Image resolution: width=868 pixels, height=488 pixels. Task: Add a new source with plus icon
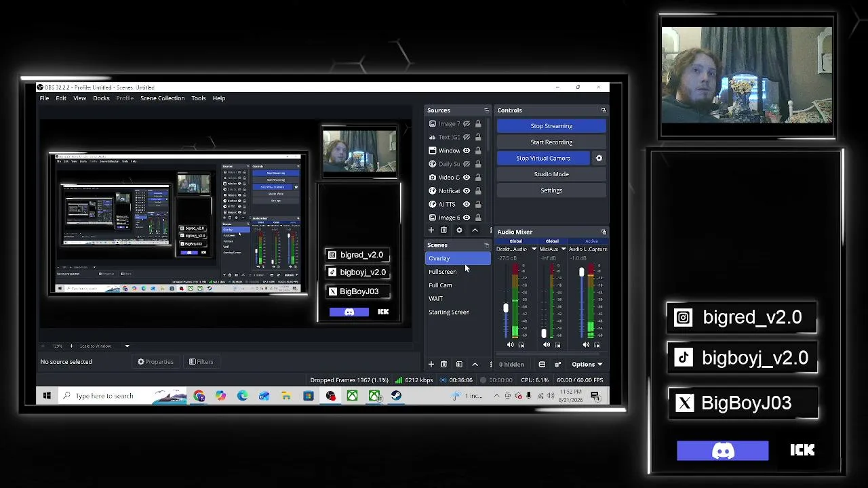point(431,230)
